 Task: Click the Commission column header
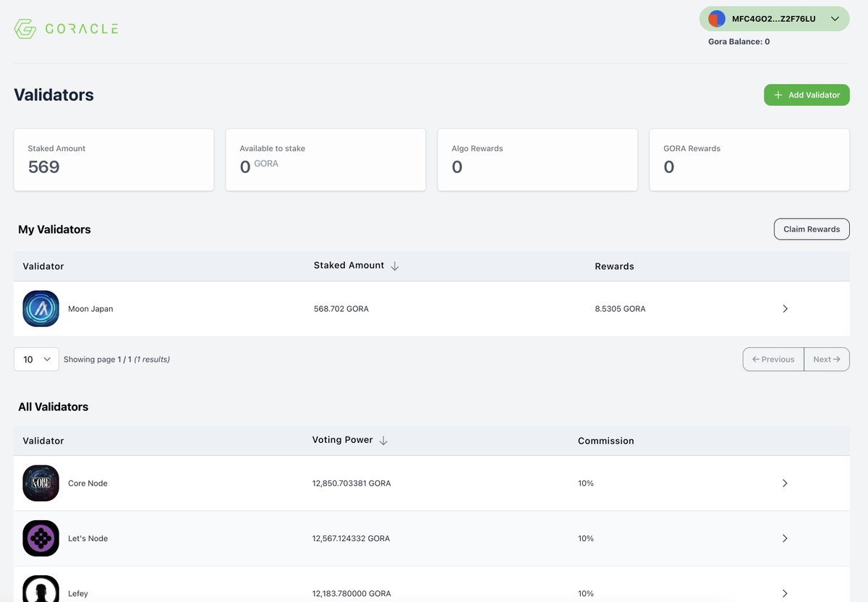pyautogui.click(x=606, y=441)
